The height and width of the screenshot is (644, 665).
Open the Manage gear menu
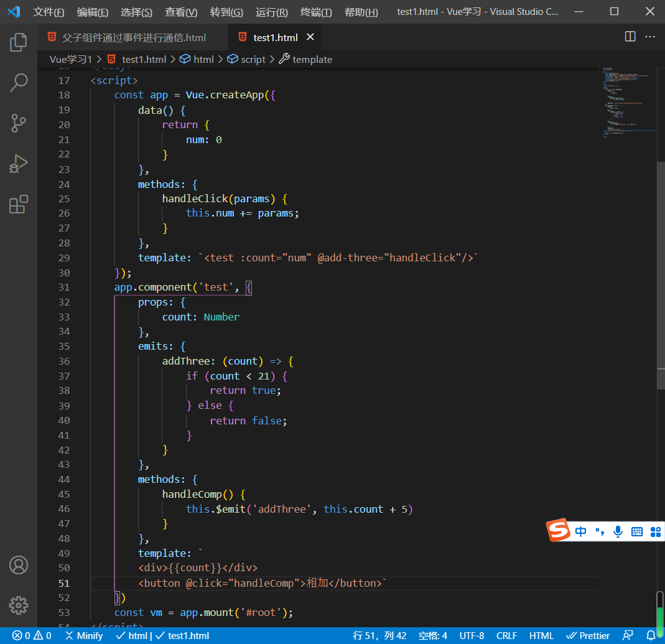click(19, 605)
